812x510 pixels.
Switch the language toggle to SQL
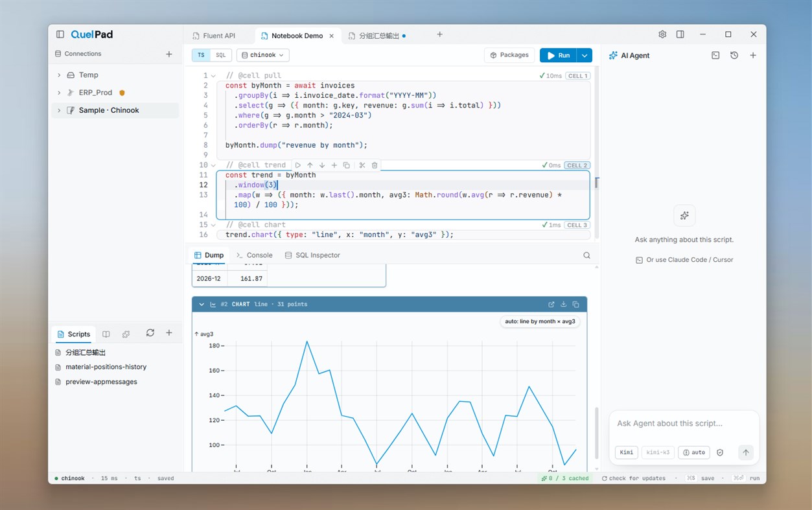(x=220, y=55)
